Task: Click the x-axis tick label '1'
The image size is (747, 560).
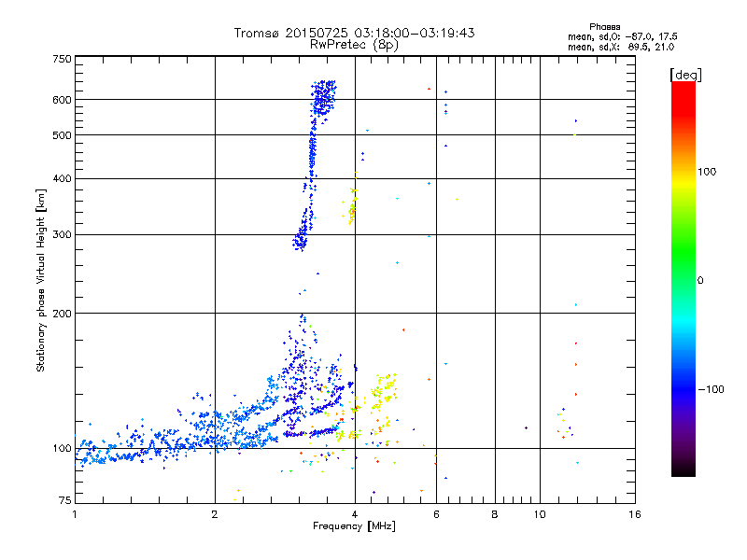Action: point(75,514)
